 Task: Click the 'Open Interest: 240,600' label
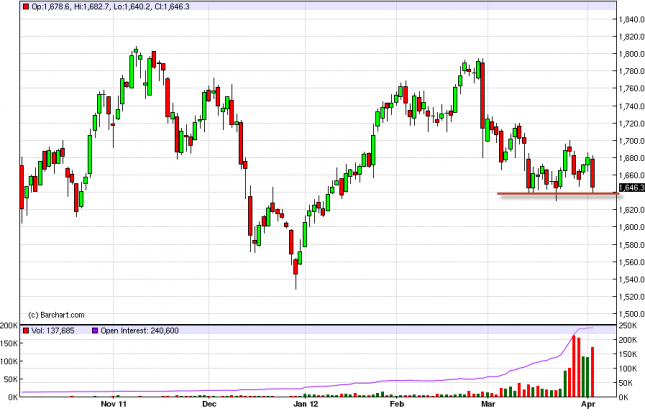pyautogui.click(x=139, y=331)
